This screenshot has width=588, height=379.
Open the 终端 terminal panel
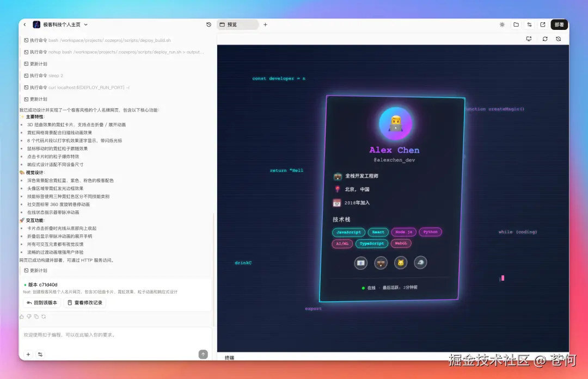click(x=230, y=358)
